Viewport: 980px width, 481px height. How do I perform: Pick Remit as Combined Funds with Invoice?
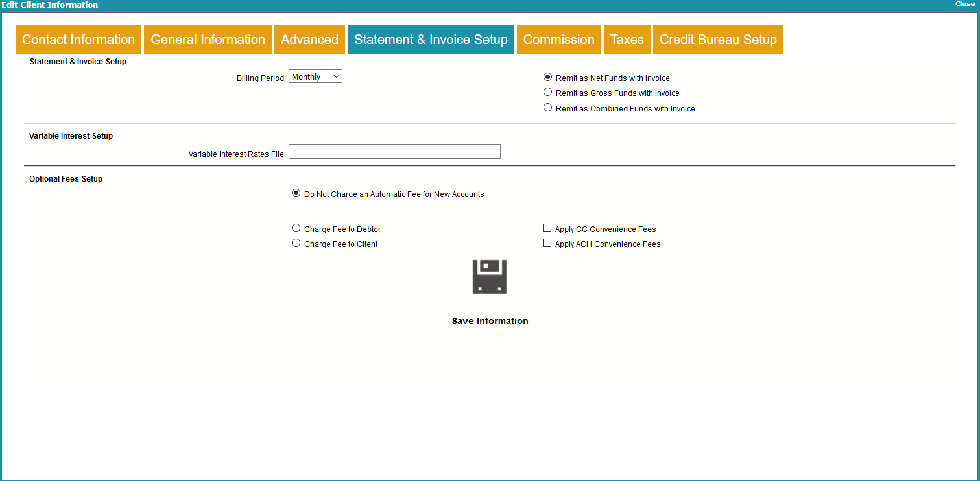click(547, 108)
